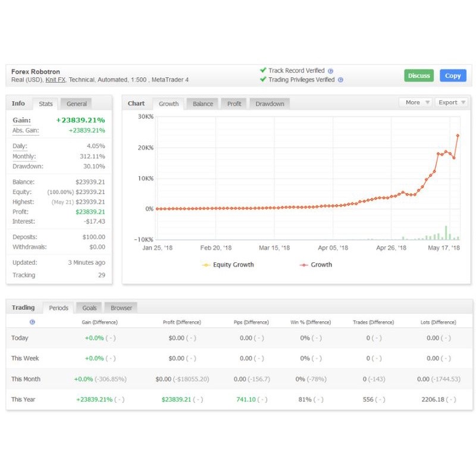Toggle the Growth series in the chart legend
The width and height of the screenshot is (476, 476).
(x=321, y=265)
